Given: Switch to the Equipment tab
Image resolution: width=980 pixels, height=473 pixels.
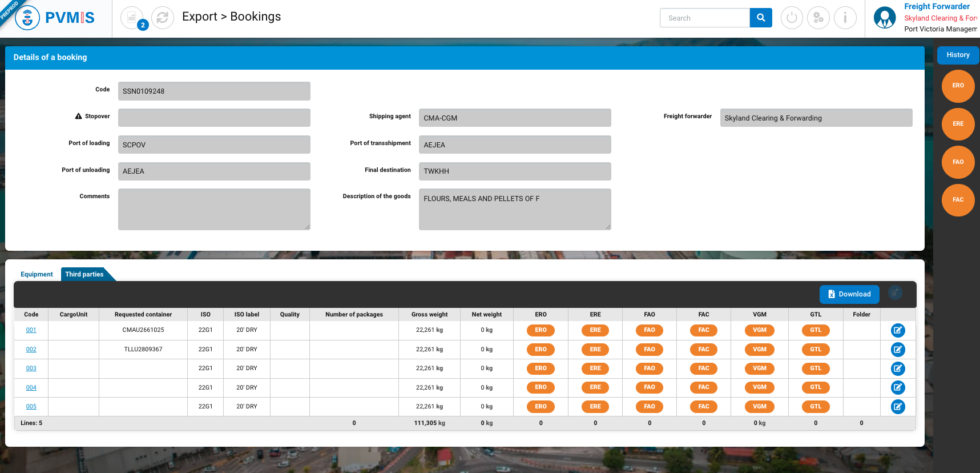Looking at the screenshot, I should [37, 274].
